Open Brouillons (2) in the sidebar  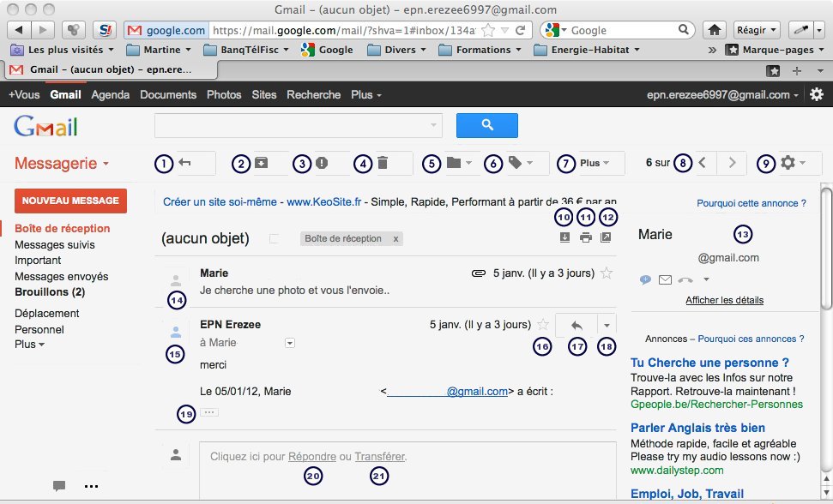(x=50, y=291)
